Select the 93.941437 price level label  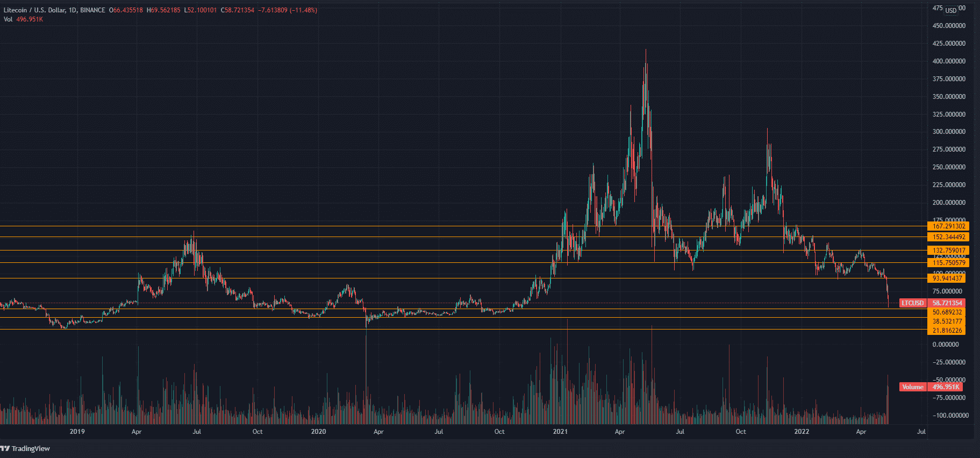[x=947, y=278]
